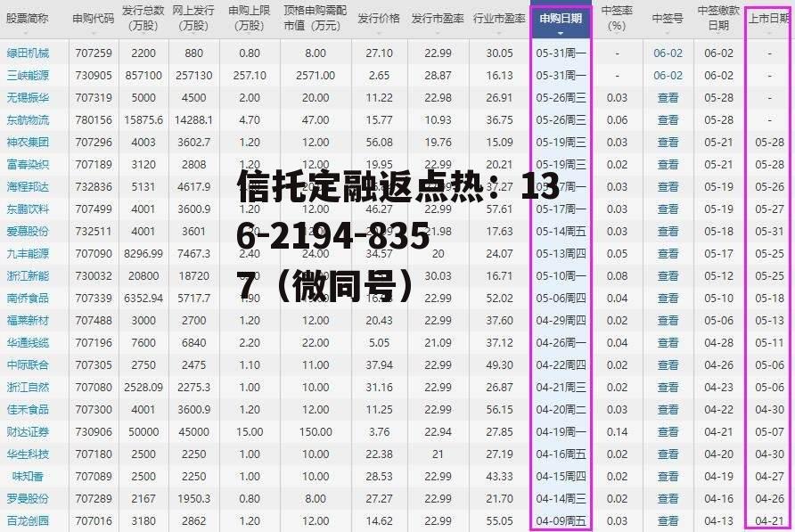Sort by 行业市盈率 column header

pyautogui.click(x=499, y=19)
